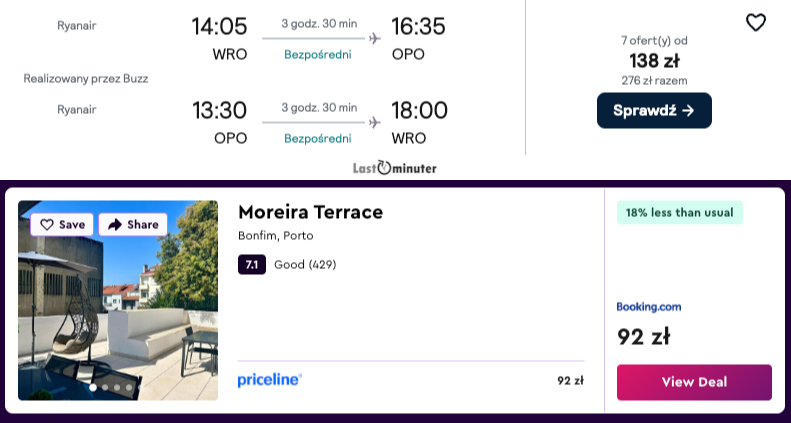This screenshot has height=423, width=791.
Task: Select the last carousel dot on the hotel photo
Action: point(129,386)
